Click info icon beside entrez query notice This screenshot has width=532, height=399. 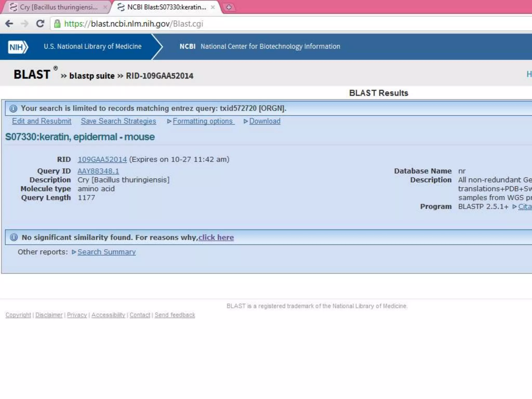[13, 108]
